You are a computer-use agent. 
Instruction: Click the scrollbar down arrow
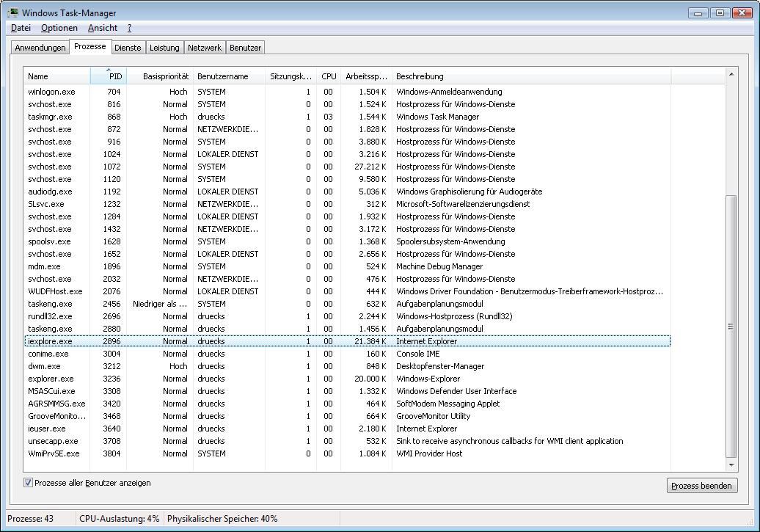coord(731,465)
